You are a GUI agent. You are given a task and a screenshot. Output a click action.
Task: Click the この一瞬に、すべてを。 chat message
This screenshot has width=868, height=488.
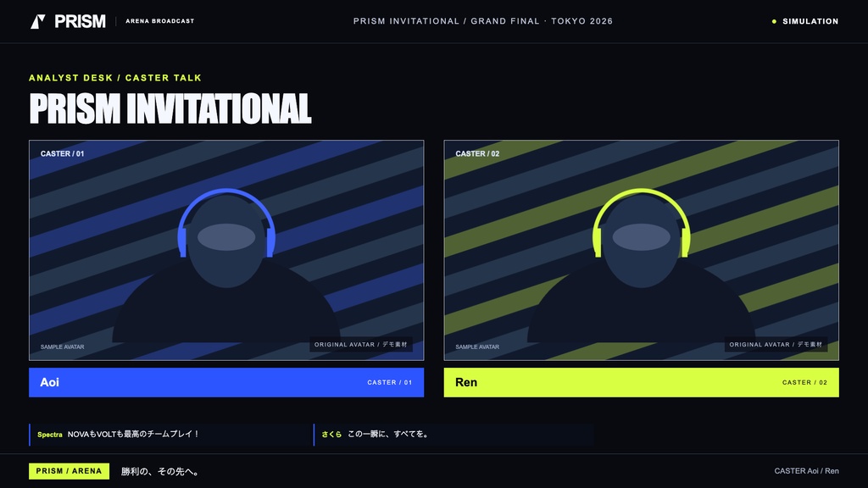388,435
